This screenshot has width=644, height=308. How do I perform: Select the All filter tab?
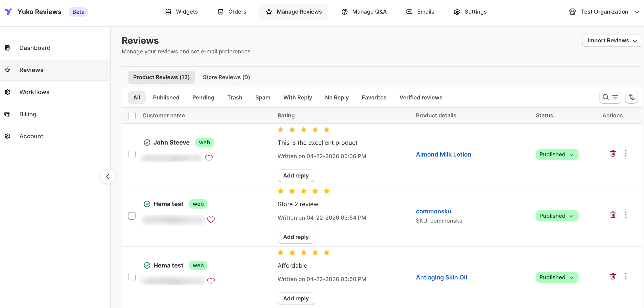point(136,97)
